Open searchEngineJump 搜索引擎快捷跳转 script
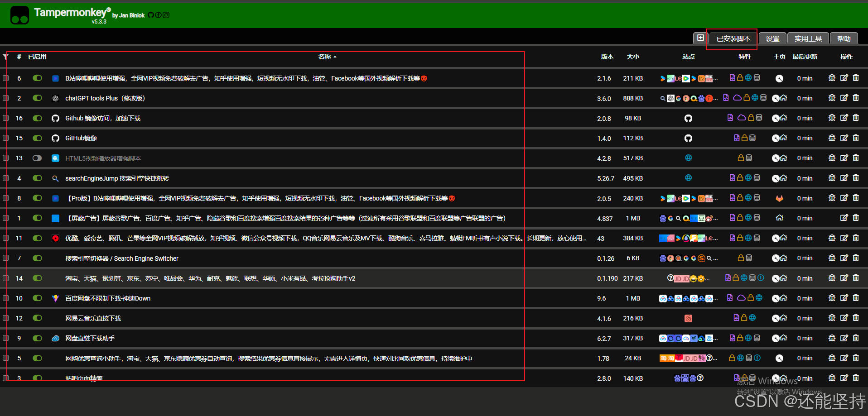Screen dimensions: 868x416 [117, 178]
